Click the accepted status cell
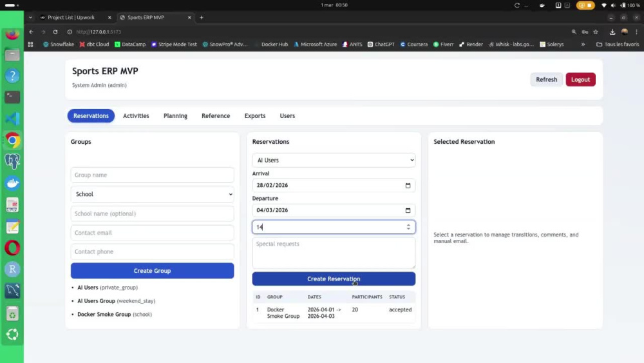Viewport: 644px width, 363px height. click(x=400, y=309)
